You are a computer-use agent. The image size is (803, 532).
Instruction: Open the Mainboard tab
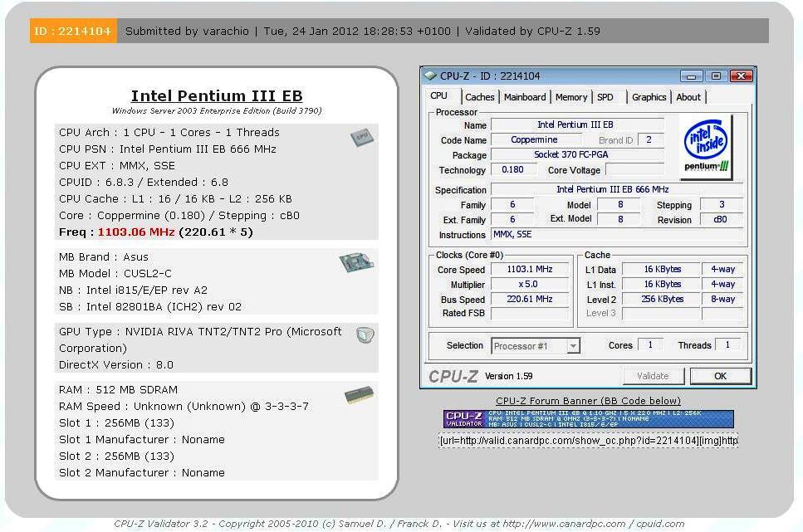525,97
